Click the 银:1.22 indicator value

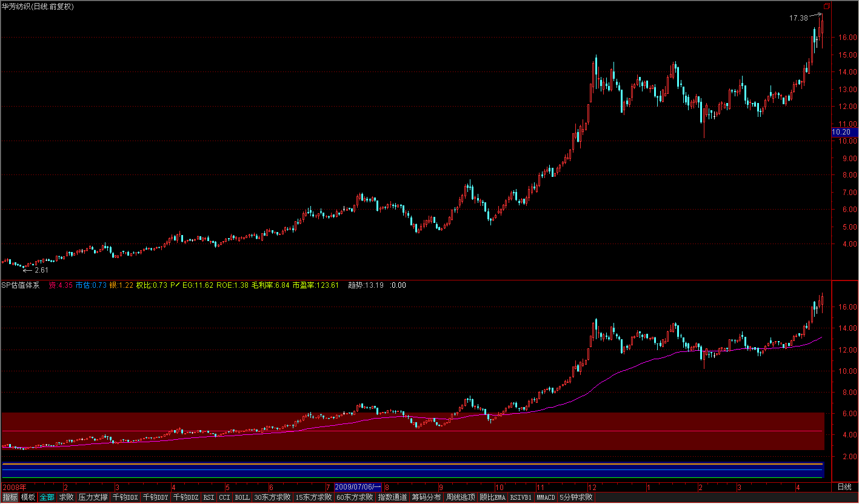pyautogui.click(x=121, y=285)
